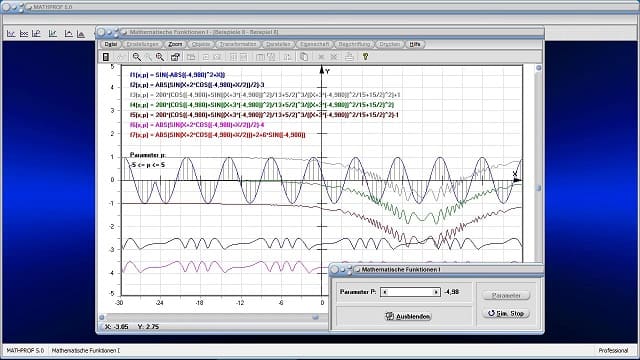Screen dimensions: 640x360
Task: Click the f7(x,p) function label
Action: [x=218, y=135]
